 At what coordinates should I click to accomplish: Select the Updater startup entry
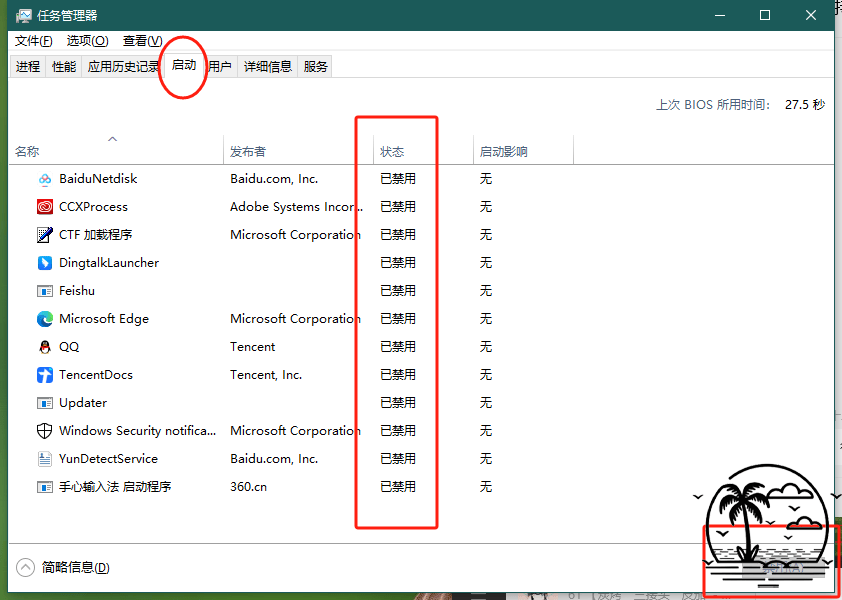click(x=420, y=403)
